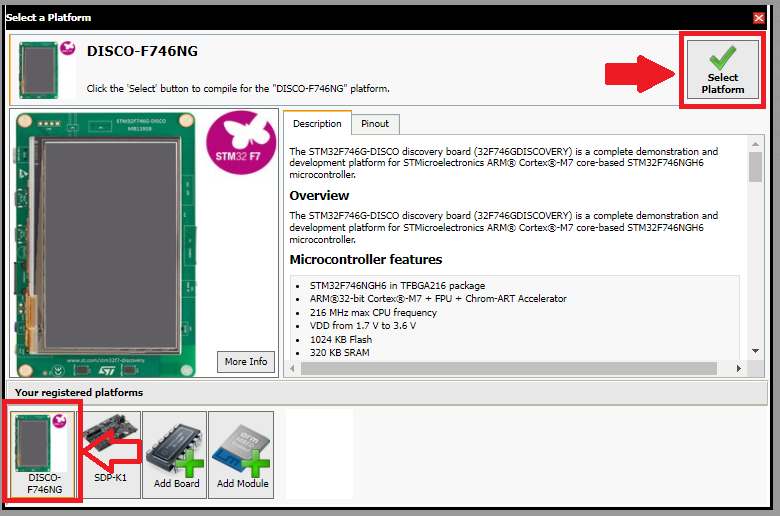780x516 pixels.
Task: Click the DISCO-F746NG title heading
Action: tap(142, 51)
